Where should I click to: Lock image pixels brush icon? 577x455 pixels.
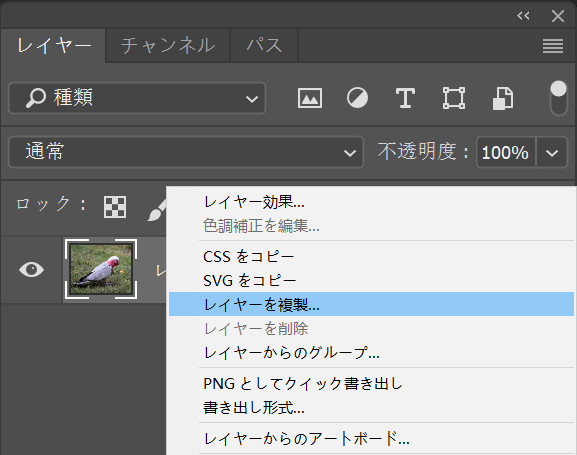(157, 210)
